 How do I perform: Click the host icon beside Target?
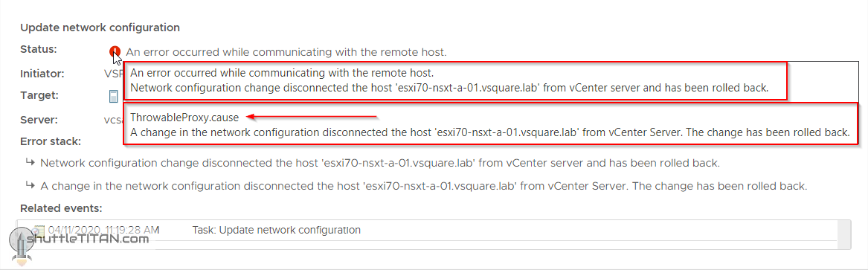pos(113,96)
